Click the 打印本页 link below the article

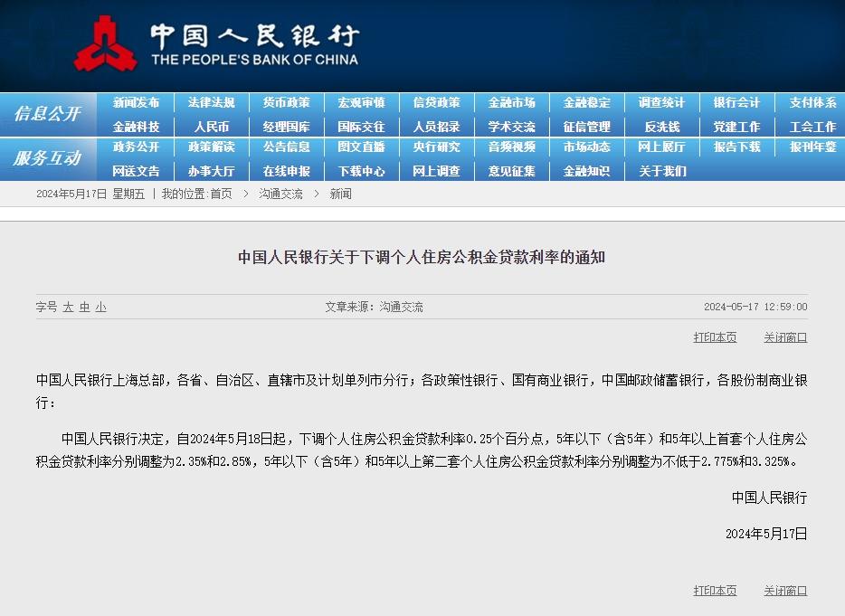click(x=714, y=590)
